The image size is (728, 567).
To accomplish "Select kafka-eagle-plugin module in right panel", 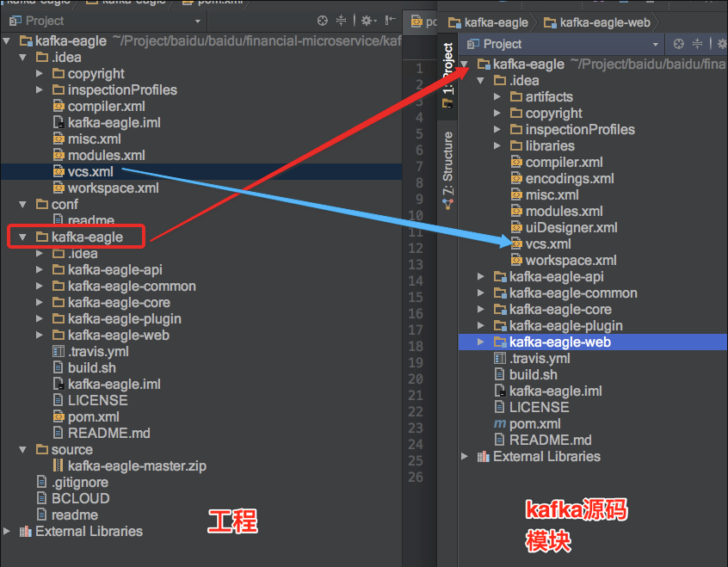I will click(558, 326).
